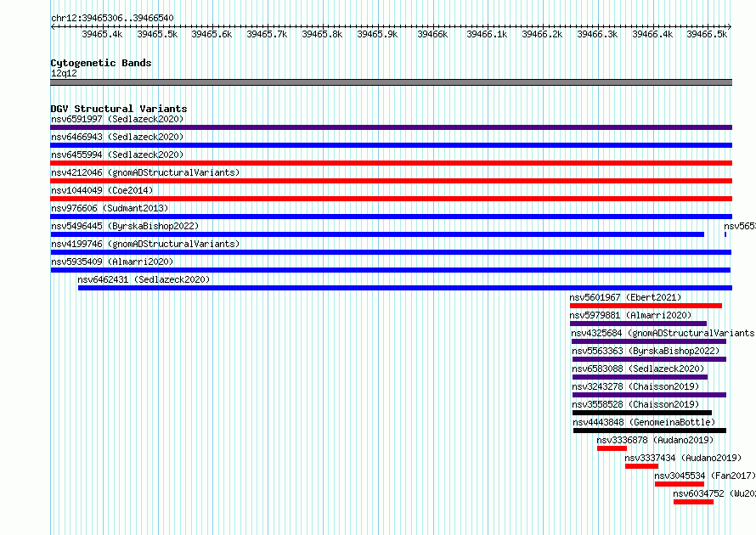Click the short red bar for nsv3045534

pos(680,484)
